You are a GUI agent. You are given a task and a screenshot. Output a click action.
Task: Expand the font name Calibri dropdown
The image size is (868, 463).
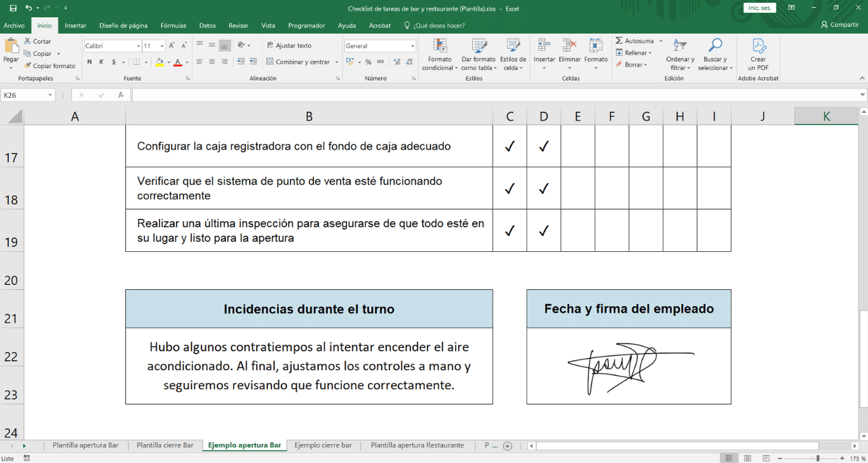[139, 46]
